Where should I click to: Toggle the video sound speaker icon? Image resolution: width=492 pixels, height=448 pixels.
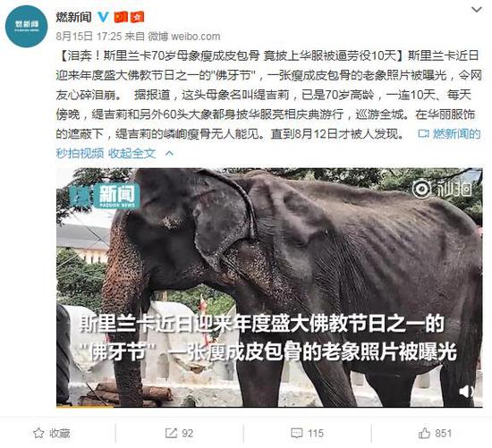(x=467, y=391)
